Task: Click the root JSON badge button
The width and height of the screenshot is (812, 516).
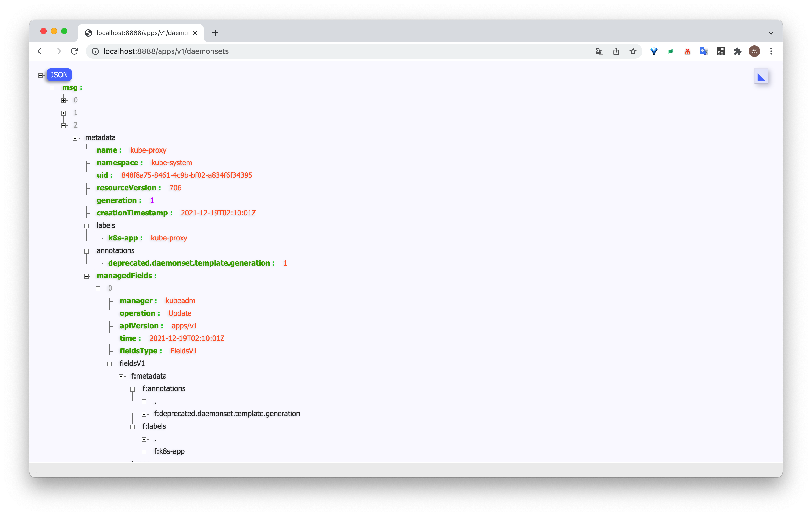Action: pos(59,75)
